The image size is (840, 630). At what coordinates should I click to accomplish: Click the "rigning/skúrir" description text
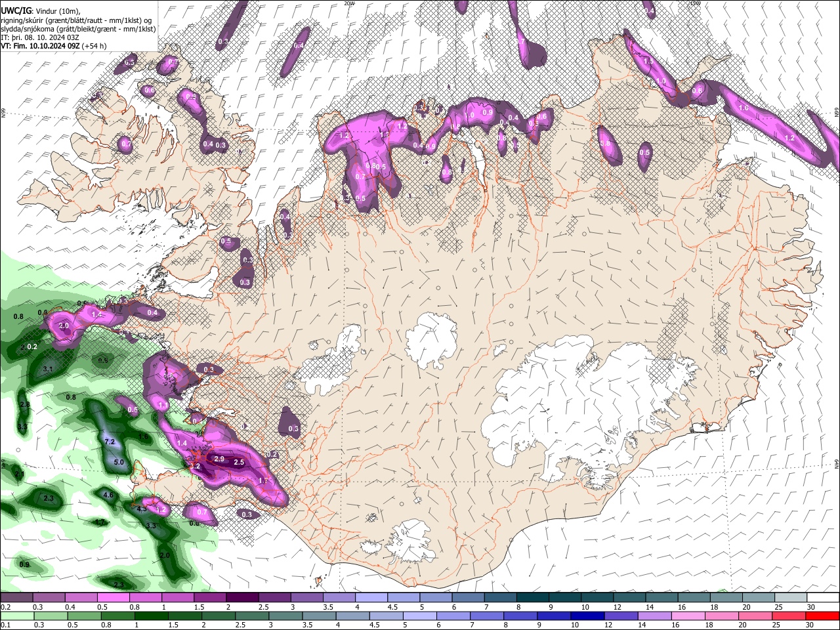point(23,20)
